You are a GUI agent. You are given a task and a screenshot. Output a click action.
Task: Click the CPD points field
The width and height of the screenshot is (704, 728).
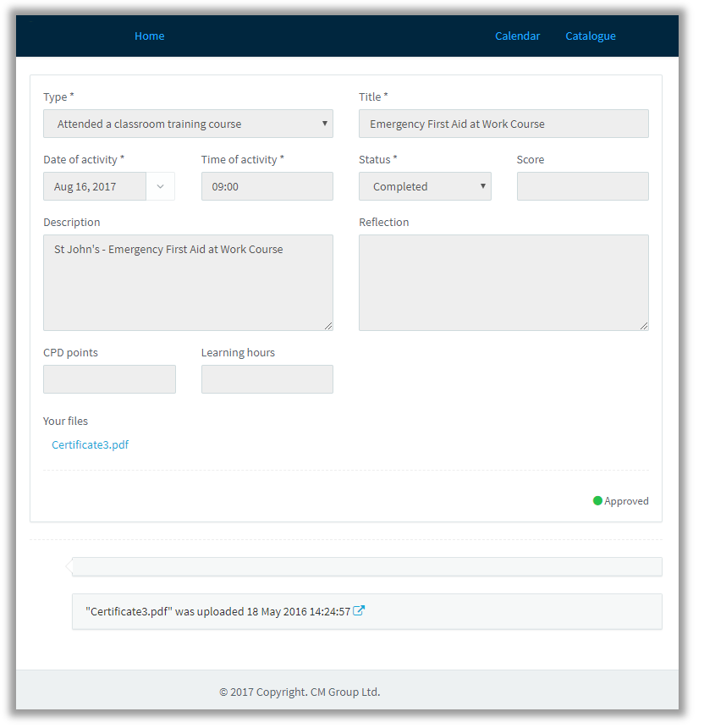[109, 379]
